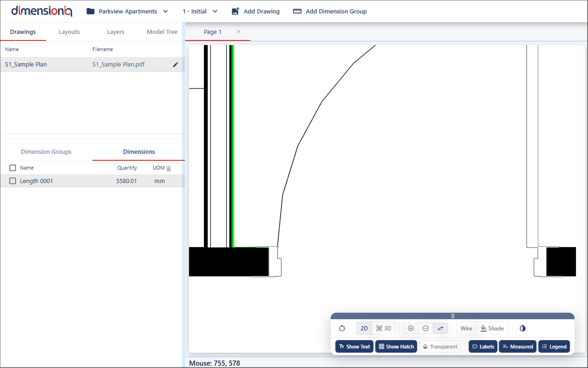Toggle Show Hatch on the drawing
Image resolution: width=588 pixels, height=368 pixels.
(x=396, y=347)
